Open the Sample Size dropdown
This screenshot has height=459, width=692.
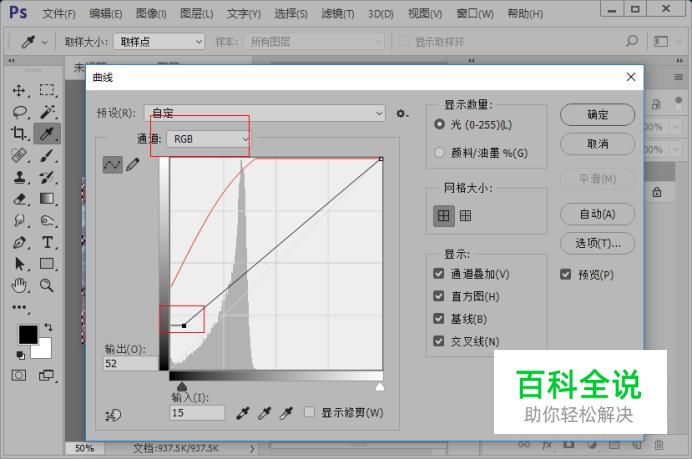pos(159,41)
